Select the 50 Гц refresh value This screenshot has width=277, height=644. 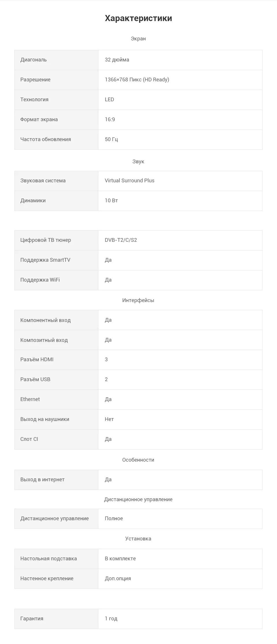coord(111,139)
